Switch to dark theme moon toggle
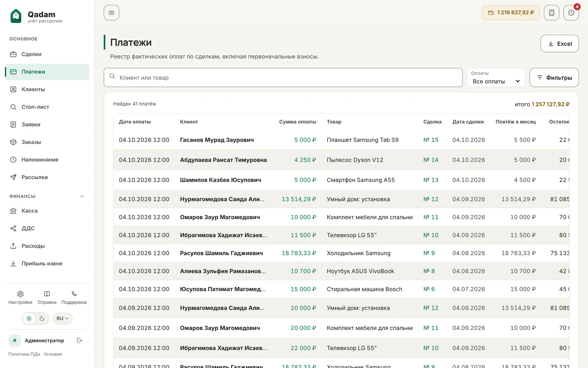The image size is (588, 368). click(42, 319)
